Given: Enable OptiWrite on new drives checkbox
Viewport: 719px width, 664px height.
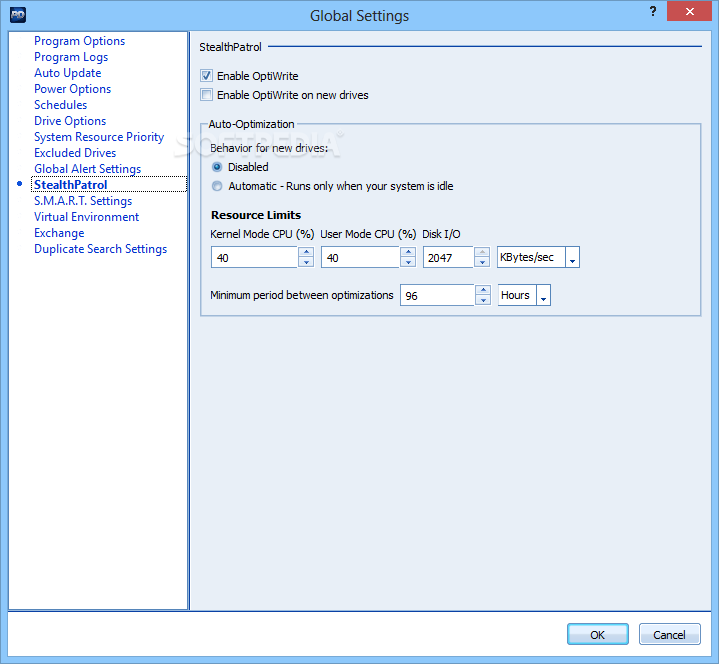Looking at the screenshot, I should [206, 95].
